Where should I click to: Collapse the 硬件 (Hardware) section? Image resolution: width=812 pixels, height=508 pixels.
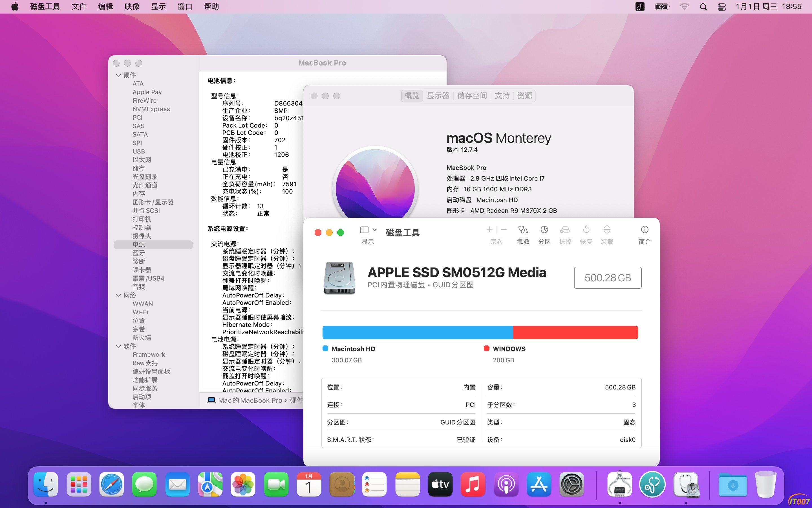[x=118, y=75]
